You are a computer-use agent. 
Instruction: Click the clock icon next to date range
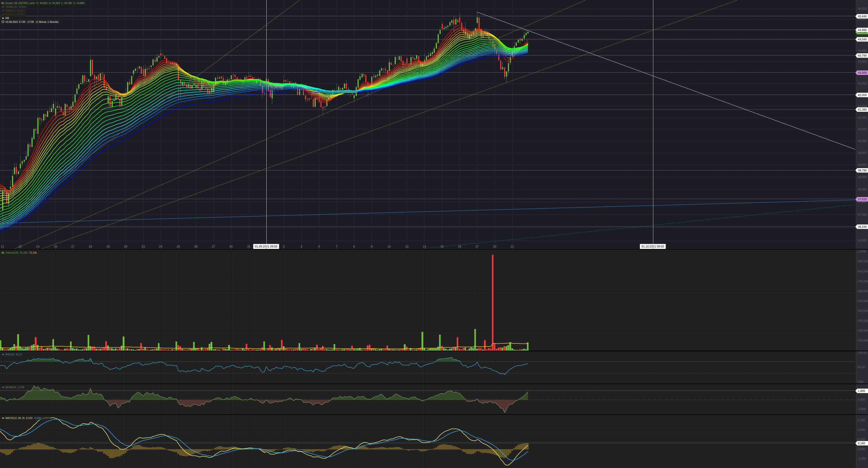(3, 22)
